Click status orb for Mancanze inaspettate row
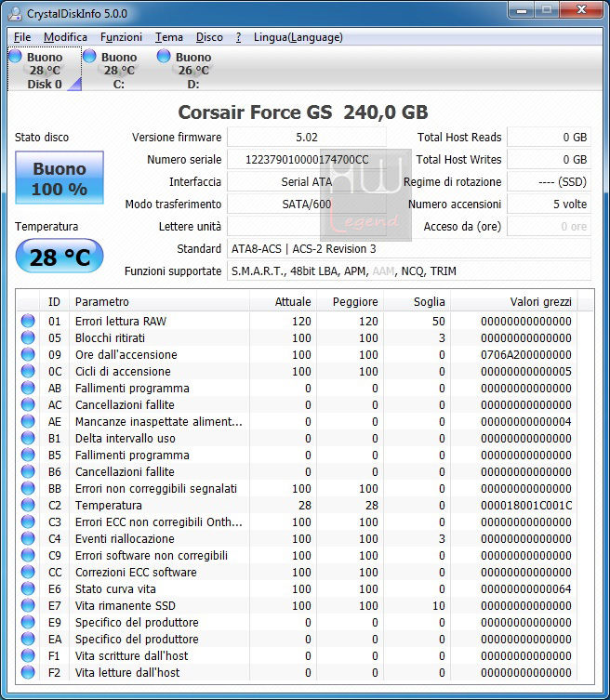The height and width of the screenshot is (700, 610). pos(28,421)
